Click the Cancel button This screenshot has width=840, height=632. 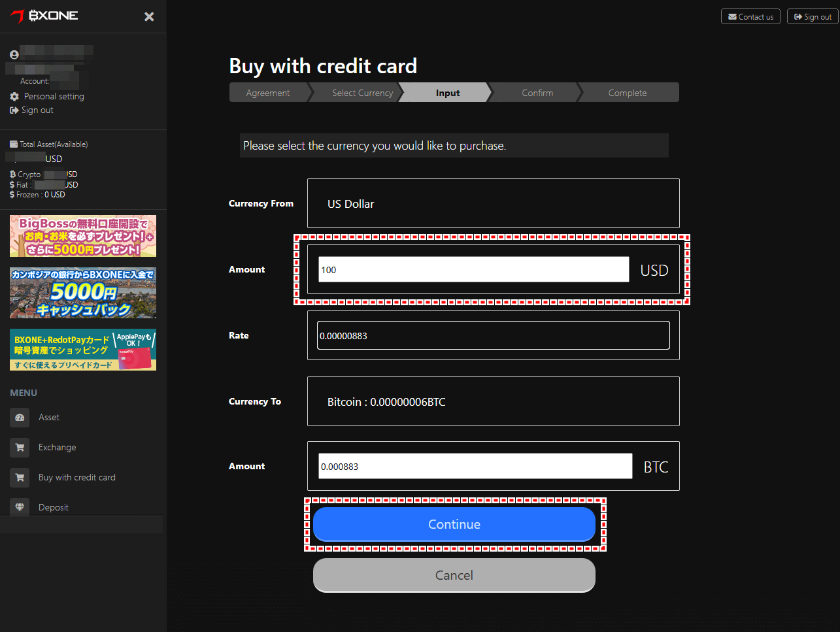pyautogui.click(x=454, y=575)
